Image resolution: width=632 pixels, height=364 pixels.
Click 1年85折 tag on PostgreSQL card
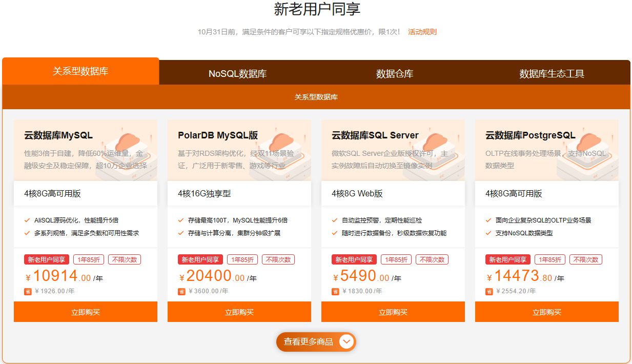(550, 259)
